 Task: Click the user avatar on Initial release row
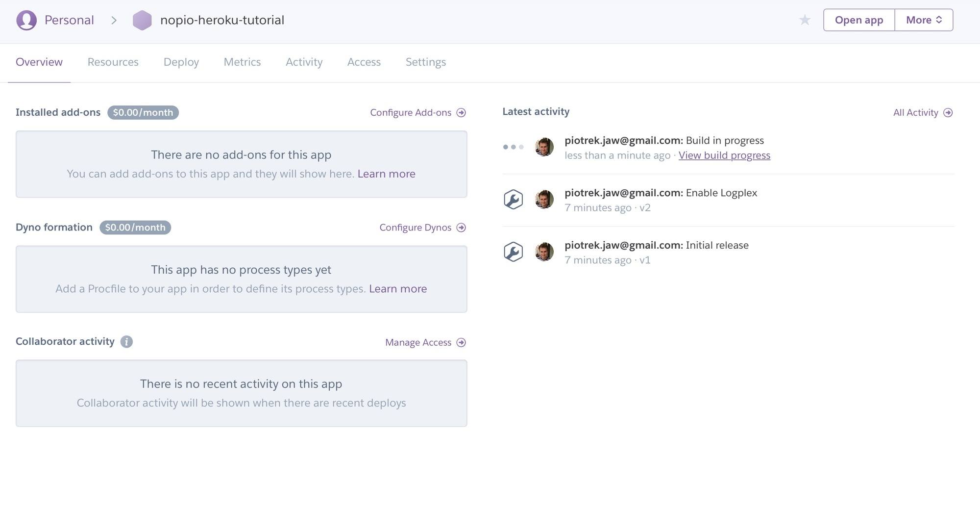point(544,252)
